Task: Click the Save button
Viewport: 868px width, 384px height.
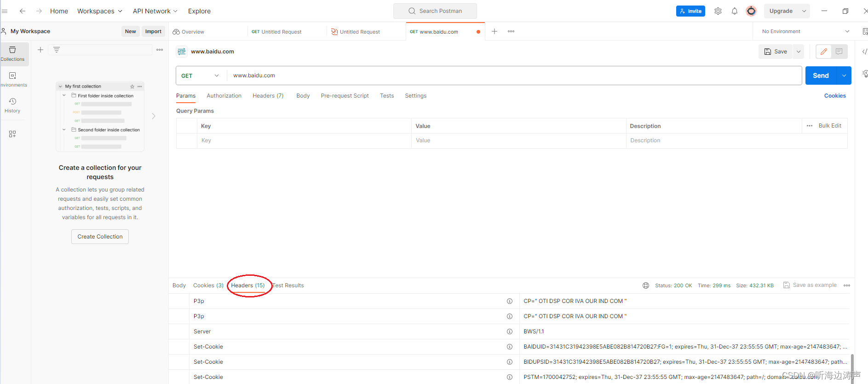Action: (776, 52)
